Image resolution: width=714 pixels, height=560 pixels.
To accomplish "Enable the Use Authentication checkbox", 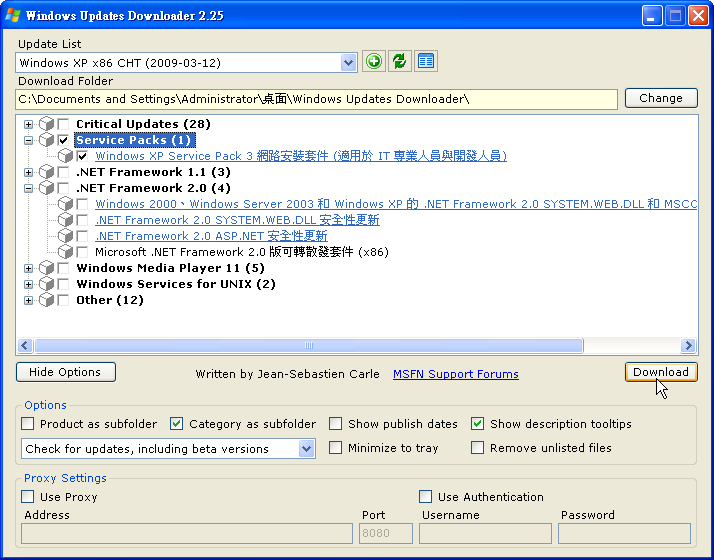I will [425, 497].
